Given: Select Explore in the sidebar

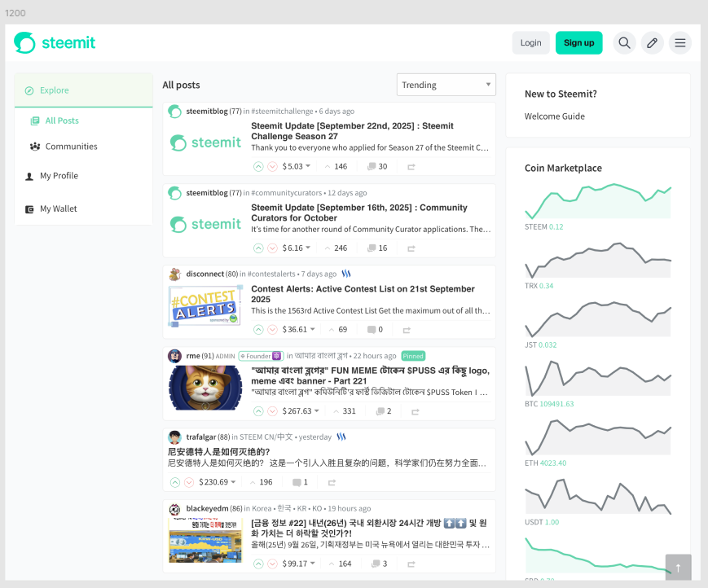Looking at the screenshot, I should 84,90.
